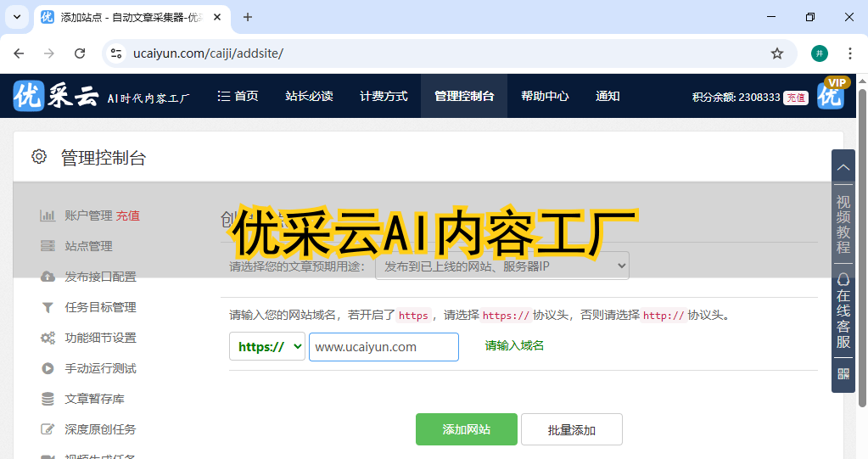Click the QR code icon in right panel
This screenshot has width=868, height=459.
[x=843, y=373]
